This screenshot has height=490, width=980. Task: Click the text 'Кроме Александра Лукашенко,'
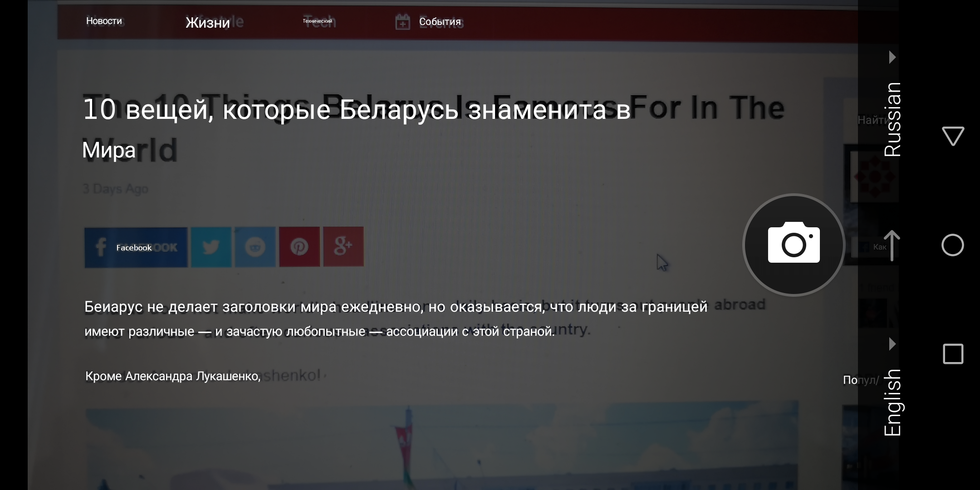coord(173,376)
